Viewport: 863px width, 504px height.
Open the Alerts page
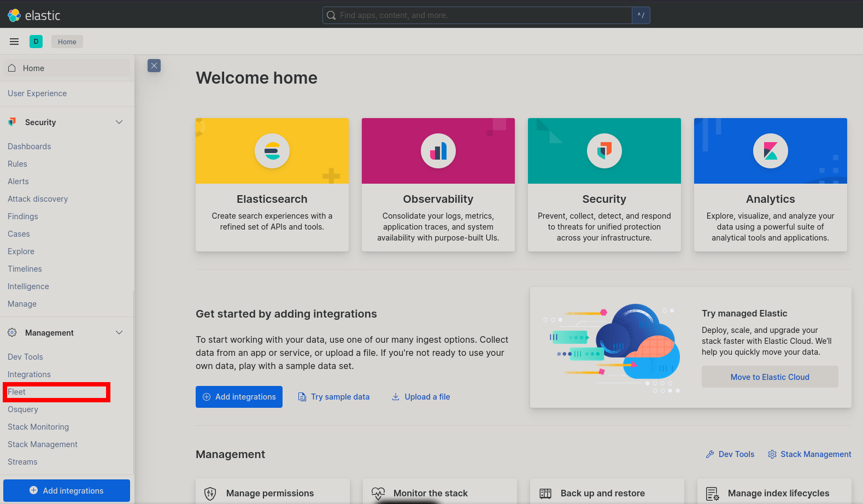[18, 181]
